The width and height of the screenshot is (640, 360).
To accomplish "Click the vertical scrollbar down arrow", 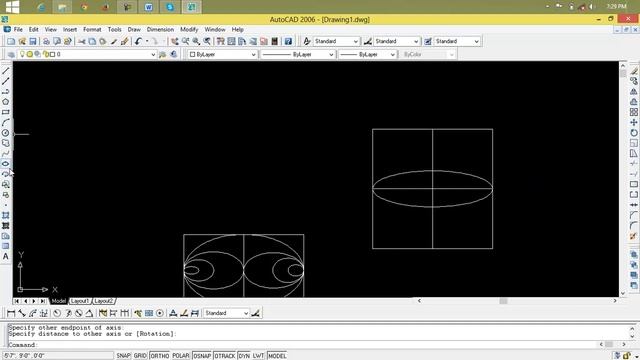I will pos(623,293).
